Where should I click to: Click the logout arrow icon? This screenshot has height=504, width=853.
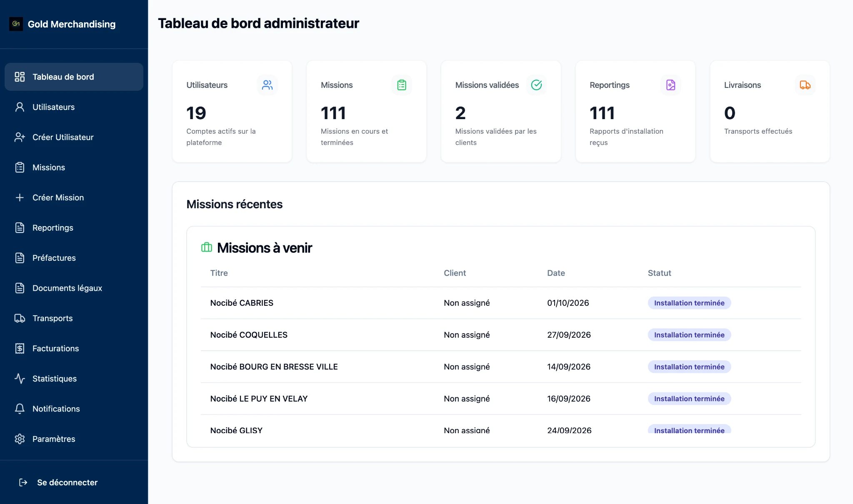coord(23,482)
